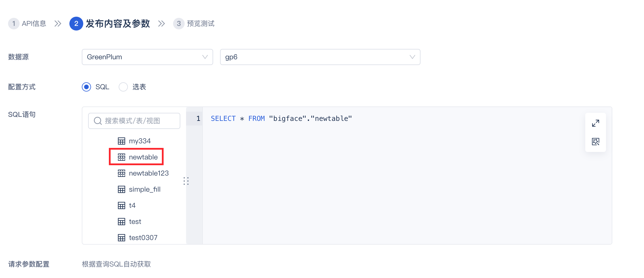Click the step 2 发布内容及参数 heading
Viewport: 644px width, 278px height.
(118, 24)
